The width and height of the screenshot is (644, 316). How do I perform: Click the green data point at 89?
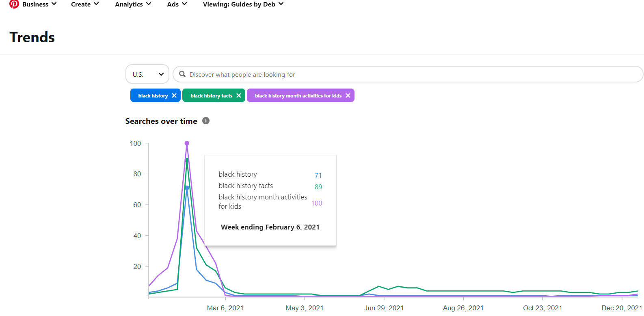point(187,160)
